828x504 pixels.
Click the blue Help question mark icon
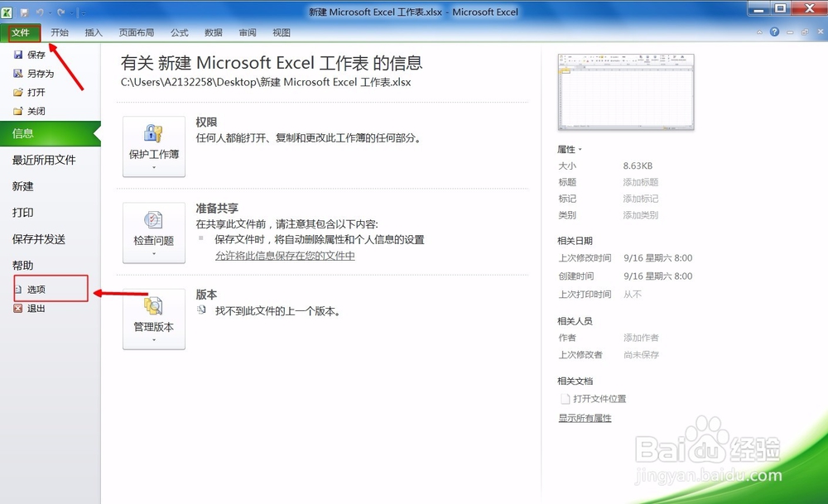(774, 31)
